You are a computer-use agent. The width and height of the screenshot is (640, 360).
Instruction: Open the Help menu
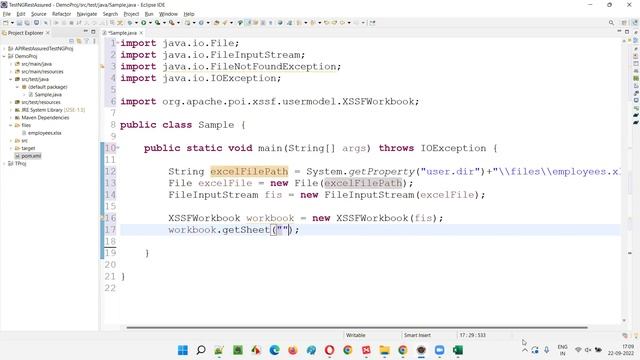189,14
